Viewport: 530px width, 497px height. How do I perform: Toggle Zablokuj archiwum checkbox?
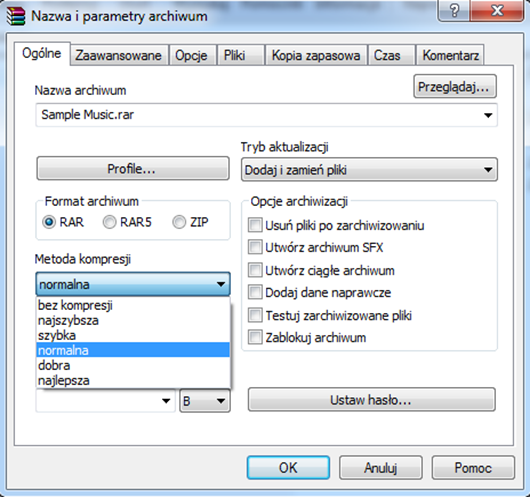255,337
